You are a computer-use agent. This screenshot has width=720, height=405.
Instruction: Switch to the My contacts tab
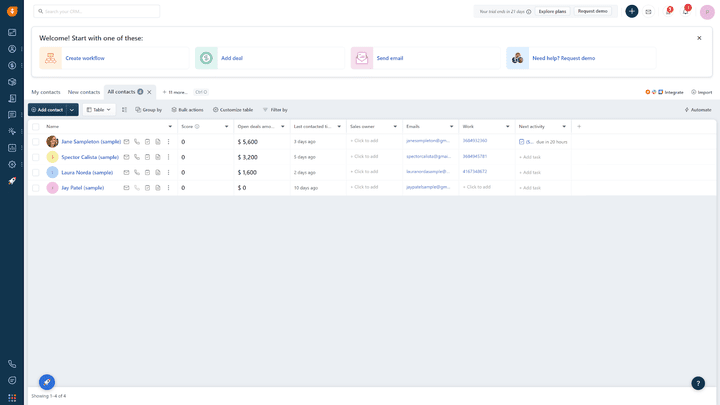point(46,92)
